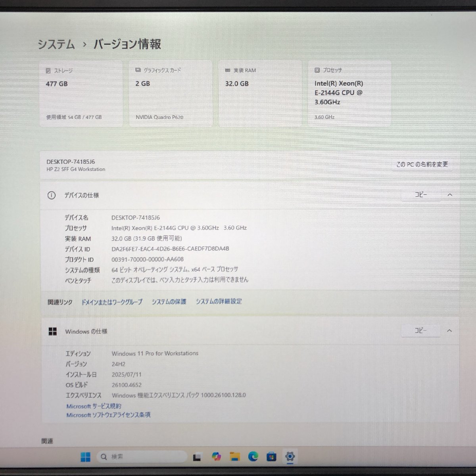Open the システムの保護 link
Image resolution: width=476 pixels, height=476 pixels.
pyautogui.click(x=169, y=301)
